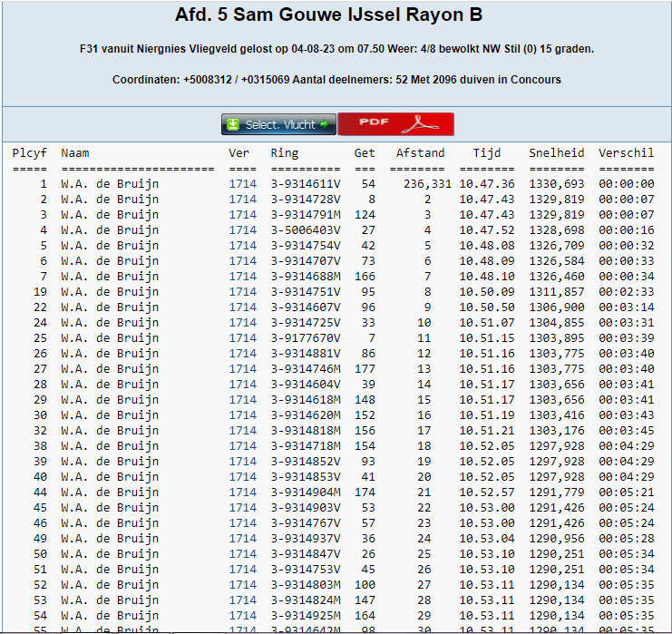Open the 1714 link in the ring 3-9314607V row
This screenshot has height=634, width=672.
pos(242,307)
